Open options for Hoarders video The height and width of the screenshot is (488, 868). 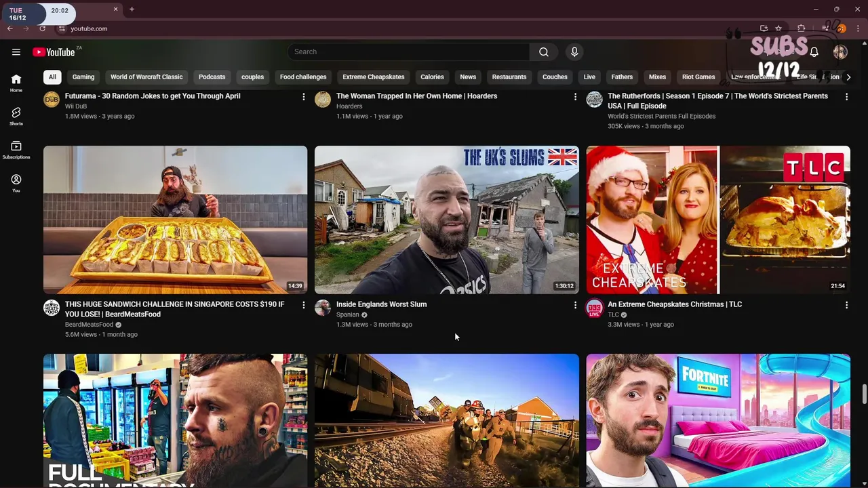[575, 97]
